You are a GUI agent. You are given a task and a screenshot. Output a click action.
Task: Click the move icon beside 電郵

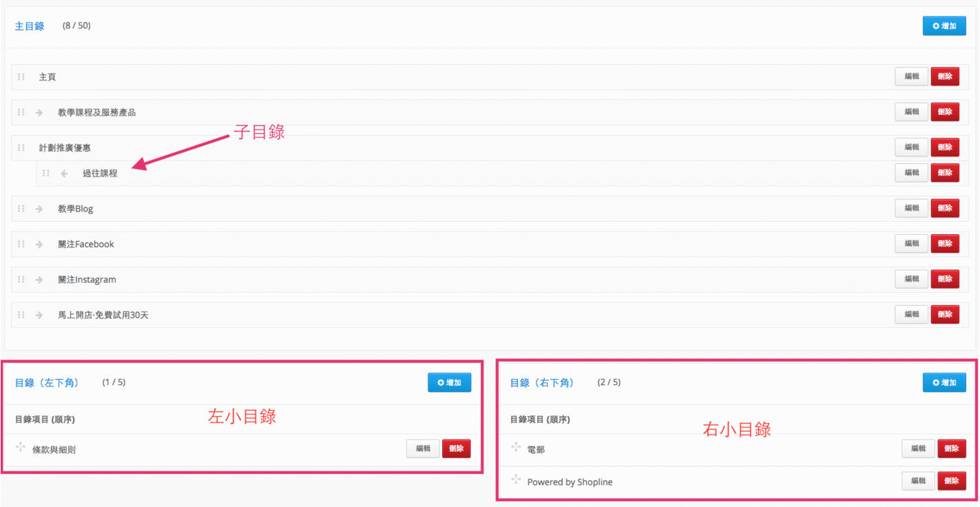point(516,448)
